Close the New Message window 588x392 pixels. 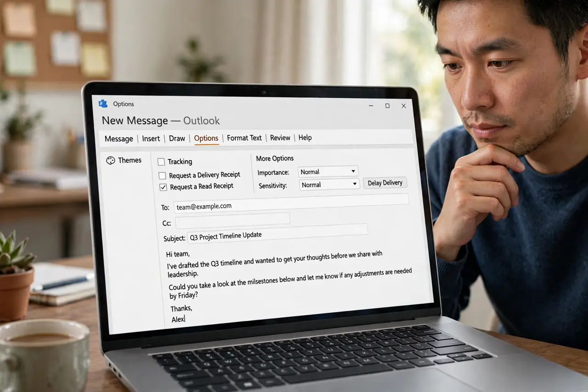click(404, 106)
